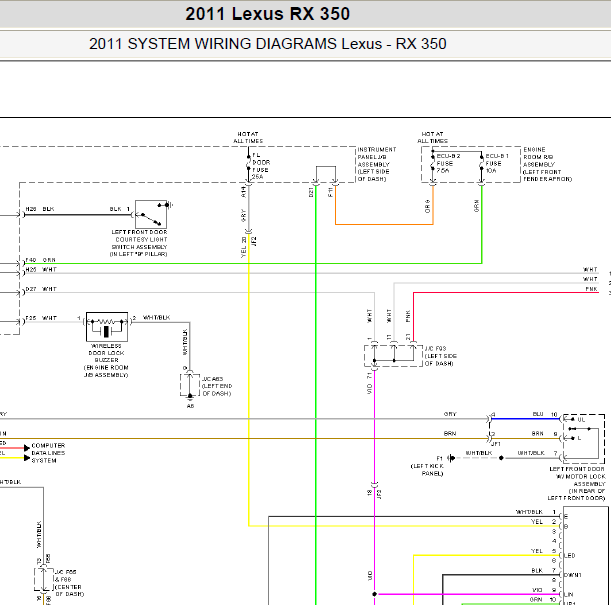611x605 pixels.
Task: Click 'LEFT FRONT DOOR COURTESY LIGHT SWITCH ASSEMBLY' label
Action: point(139,243)
